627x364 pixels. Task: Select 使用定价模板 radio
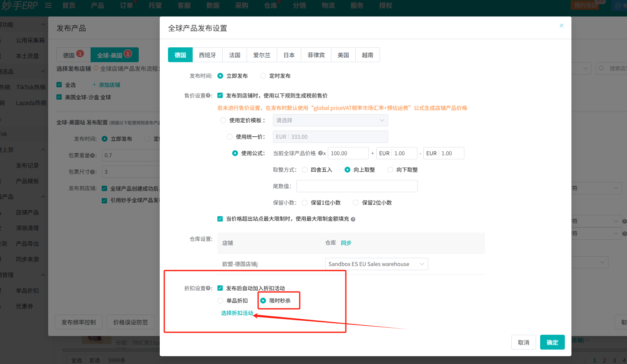tap(223, 120)
